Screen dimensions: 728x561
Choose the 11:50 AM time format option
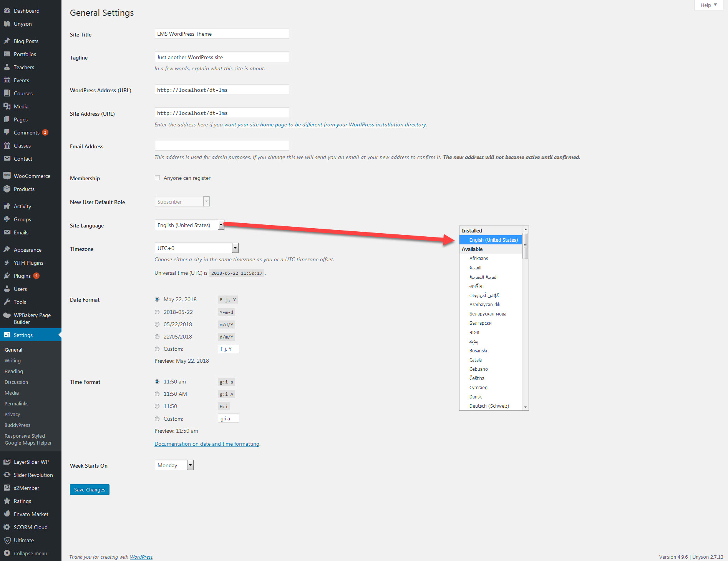point(157,394)
